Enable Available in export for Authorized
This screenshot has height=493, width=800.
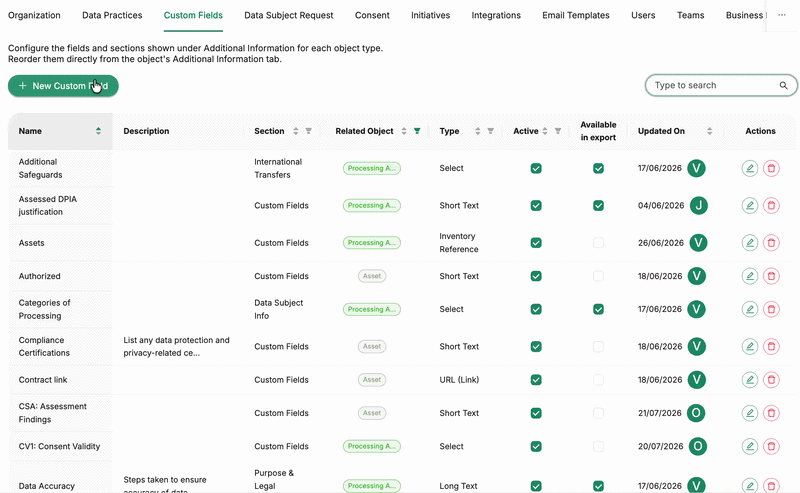pyautogui.click(x=598, y=276)
